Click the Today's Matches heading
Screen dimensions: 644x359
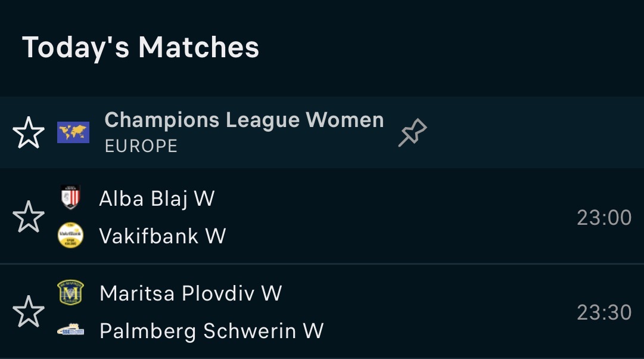tap(141, 47)
